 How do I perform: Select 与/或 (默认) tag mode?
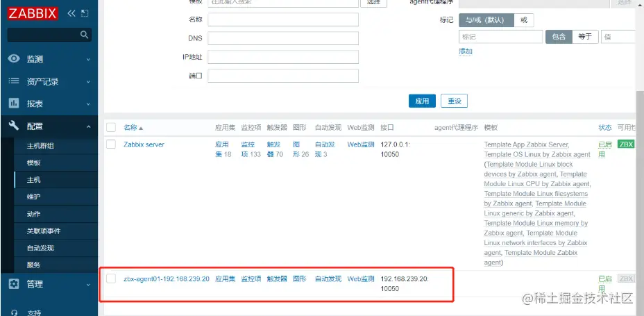point(486,19)
